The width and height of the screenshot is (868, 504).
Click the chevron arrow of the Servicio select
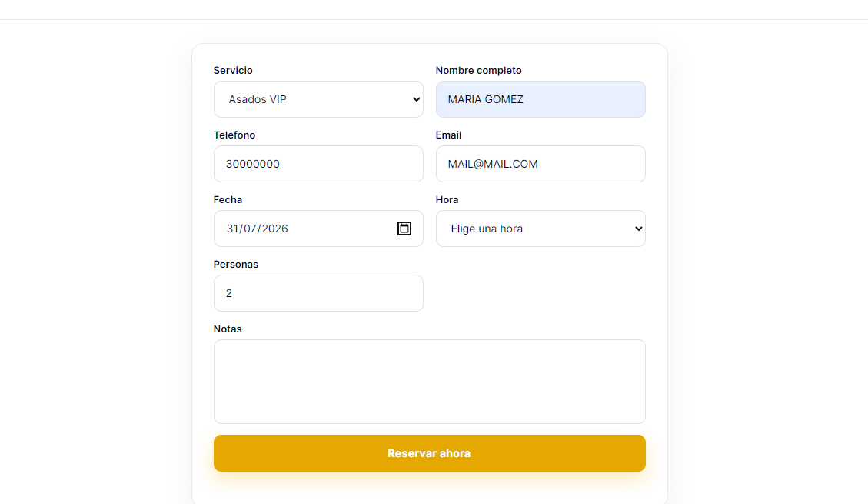pos(416,99)
